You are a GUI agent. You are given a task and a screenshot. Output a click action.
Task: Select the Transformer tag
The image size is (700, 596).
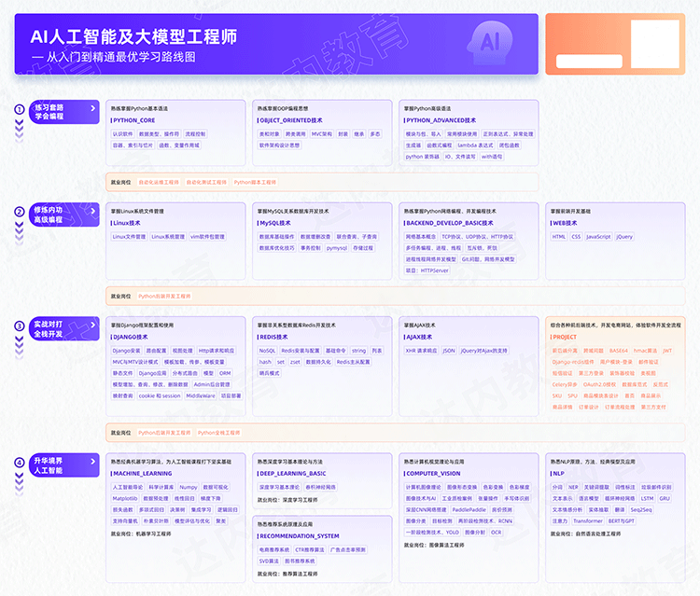tap(588, 521)
